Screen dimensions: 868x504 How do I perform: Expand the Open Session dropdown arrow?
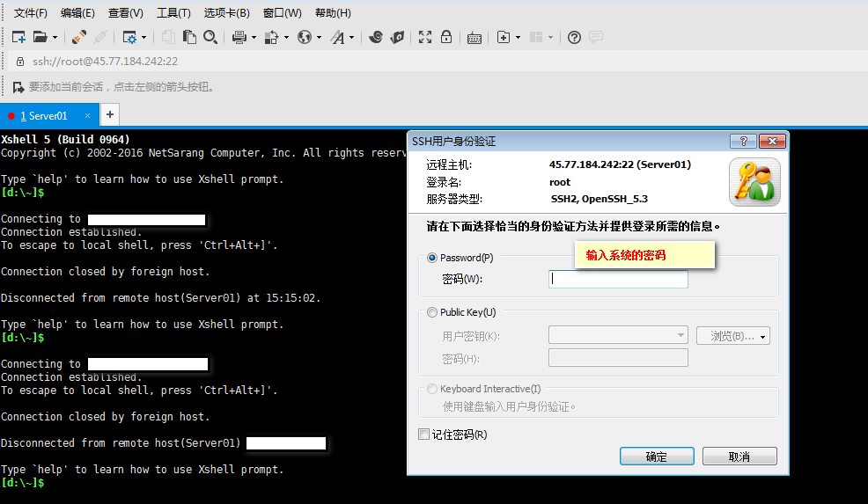(55, 38)
